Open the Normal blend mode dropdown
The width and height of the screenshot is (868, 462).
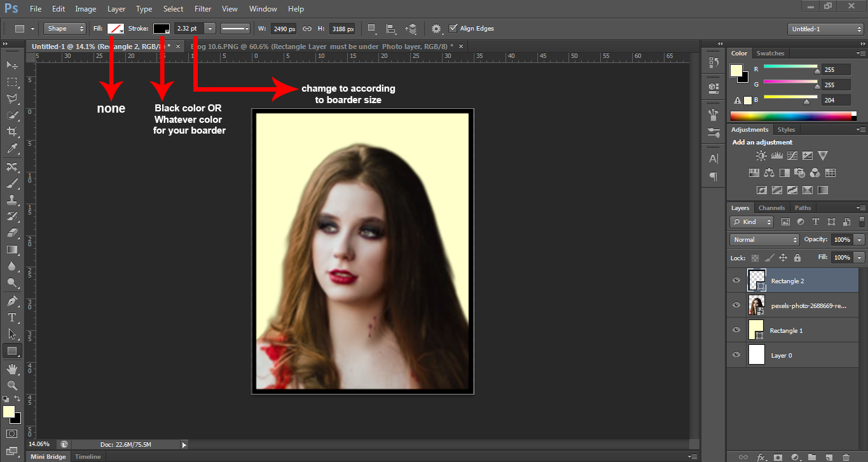764,240
